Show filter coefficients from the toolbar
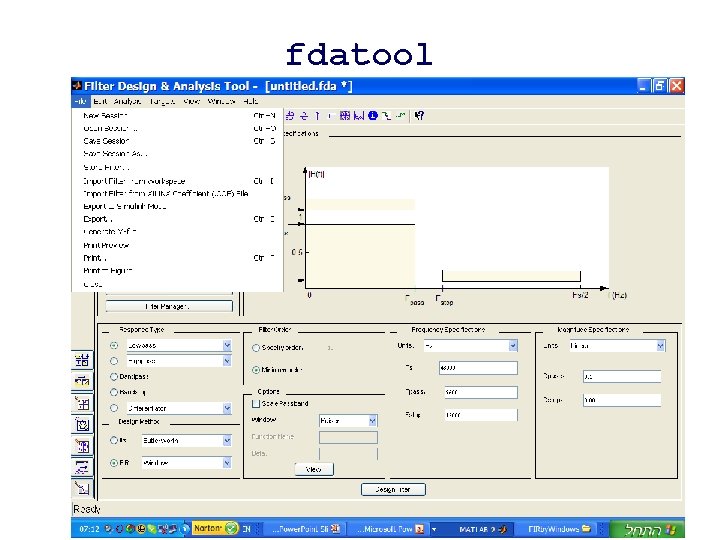720x540 pixels. pos(359,116)
